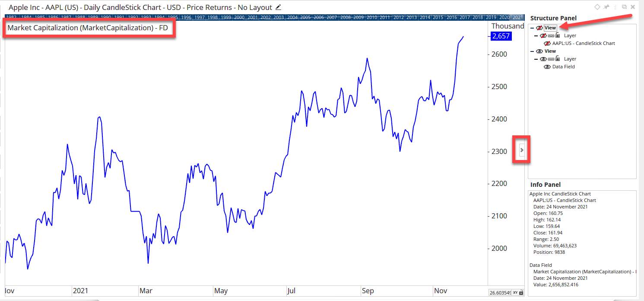Click the Position: 9838 line
The height and width of the screenshot is (301, 644).
tap(549, 252)
